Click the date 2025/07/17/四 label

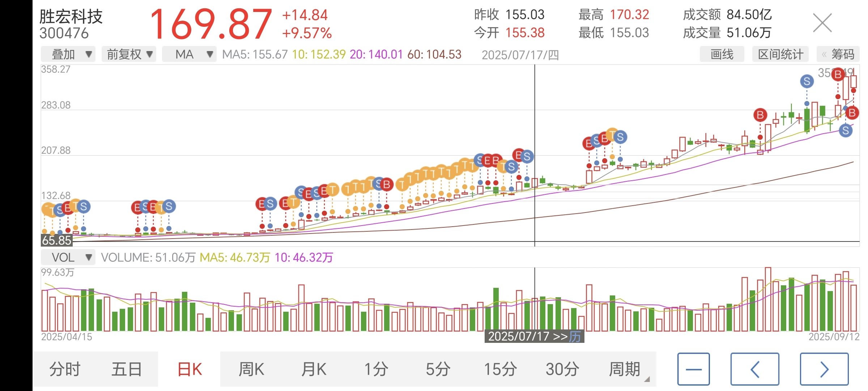click(520, 55)
